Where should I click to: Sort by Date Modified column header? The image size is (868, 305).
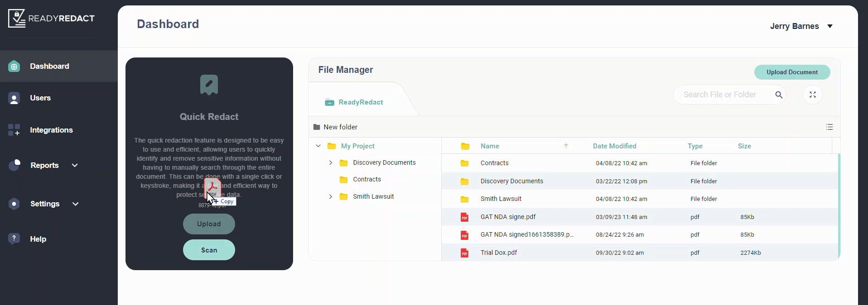click(615, 146)
